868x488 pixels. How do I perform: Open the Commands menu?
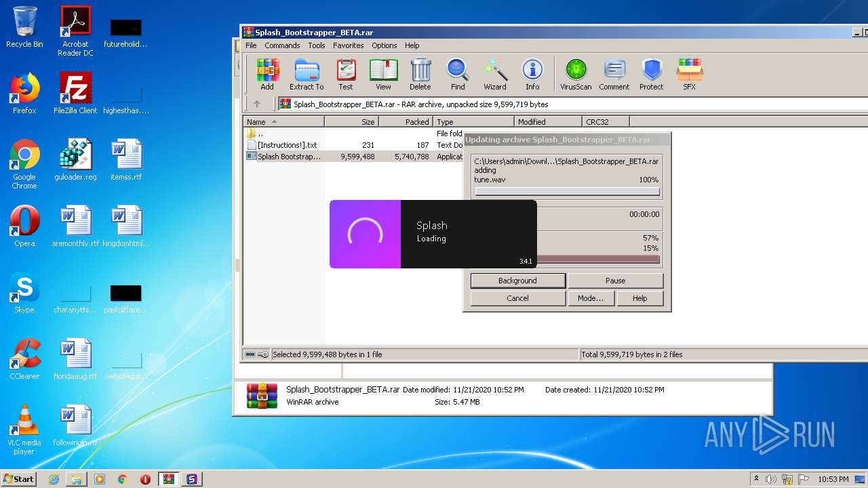point(282,45)
